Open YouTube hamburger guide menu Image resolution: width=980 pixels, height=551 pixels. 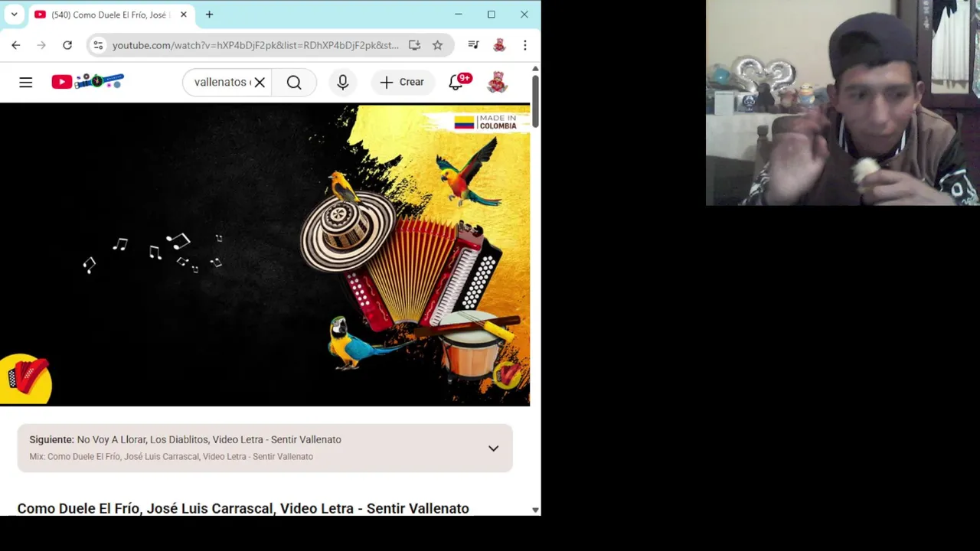pyautogui.click(x=26, y=82)
